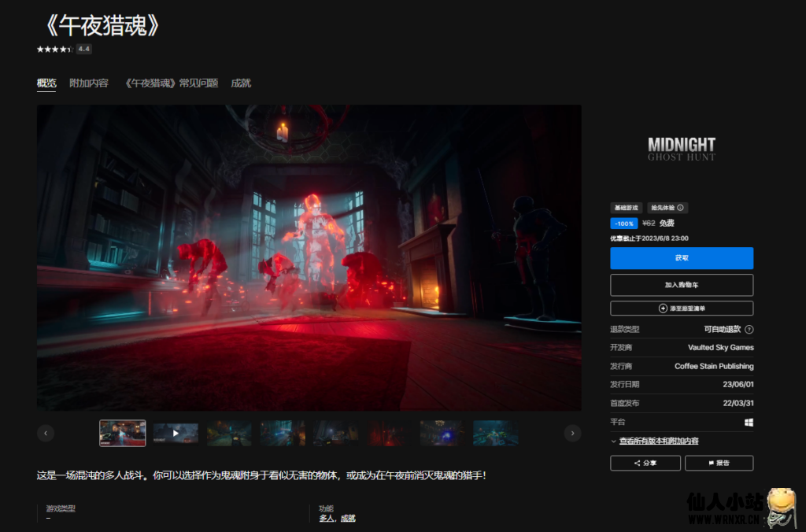The height and width of the screenshot is (532, 806).
Task: Click the 可自助退款 self-refund text
Action: click(x=723, y=329)
